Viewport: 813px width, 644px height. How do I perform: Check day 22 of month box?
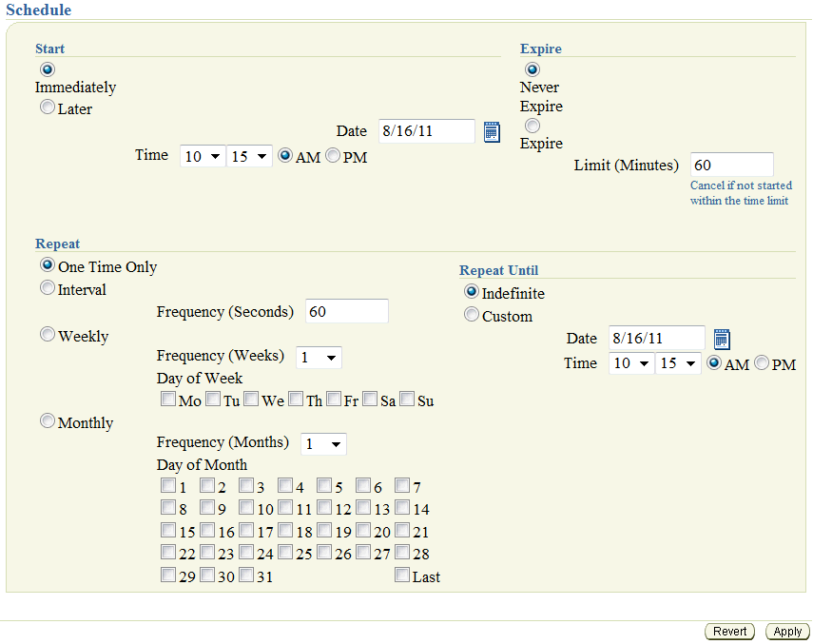pyautogui.click(x=168, y=551)
